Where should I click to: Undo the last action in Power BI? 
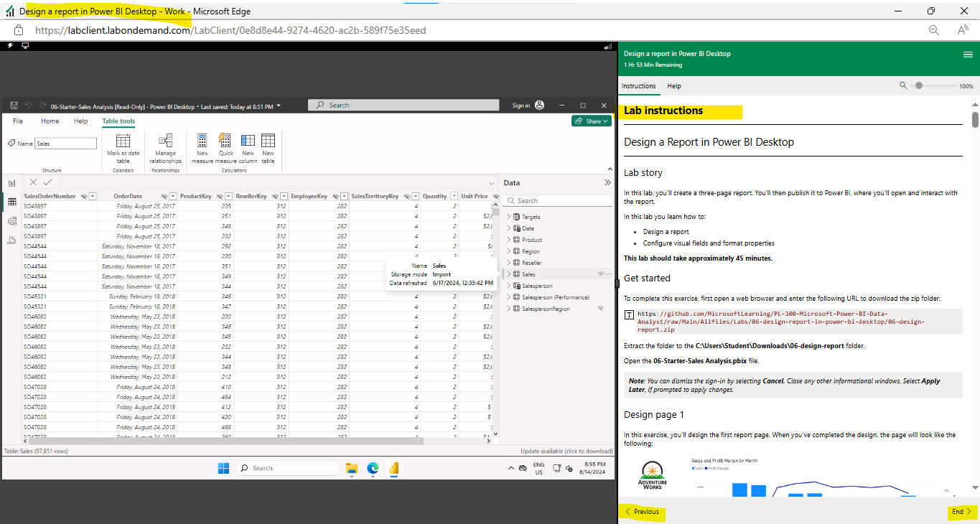point(28,106)
